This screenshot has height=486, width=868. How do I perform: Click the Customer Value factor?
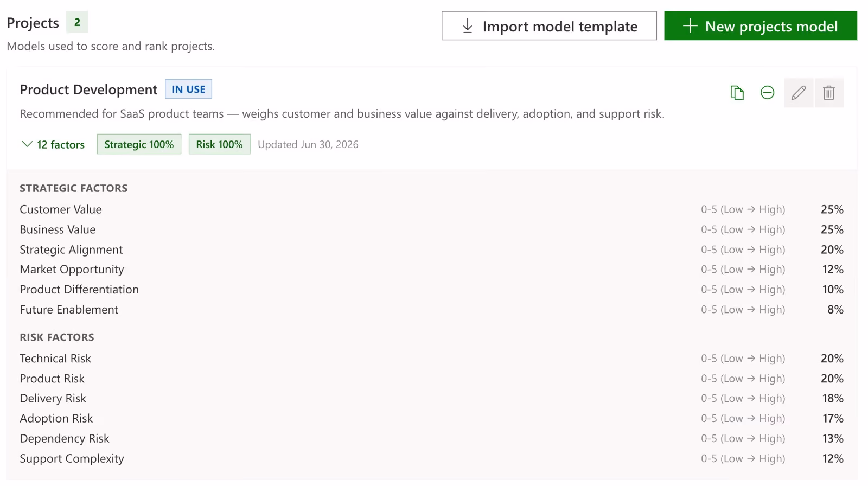(61, 209)
